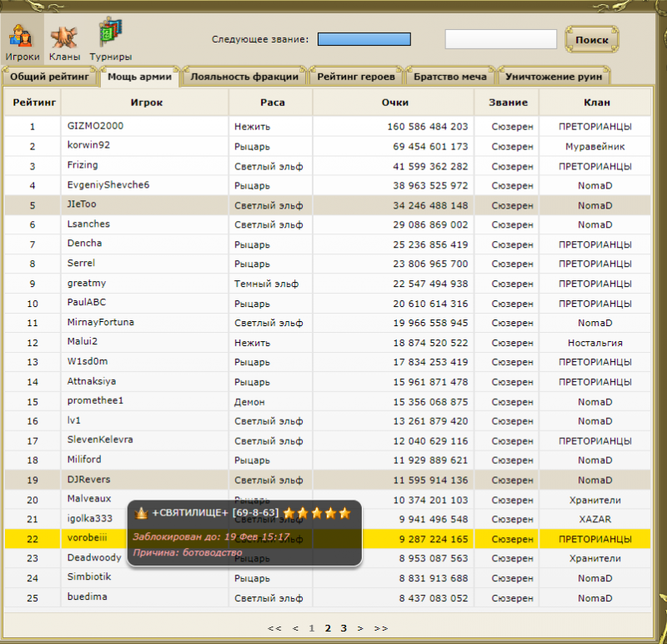Switch to the Общий рейтинг tab
The width and height of the screenshot is (667, 644).
coord(49,77)
